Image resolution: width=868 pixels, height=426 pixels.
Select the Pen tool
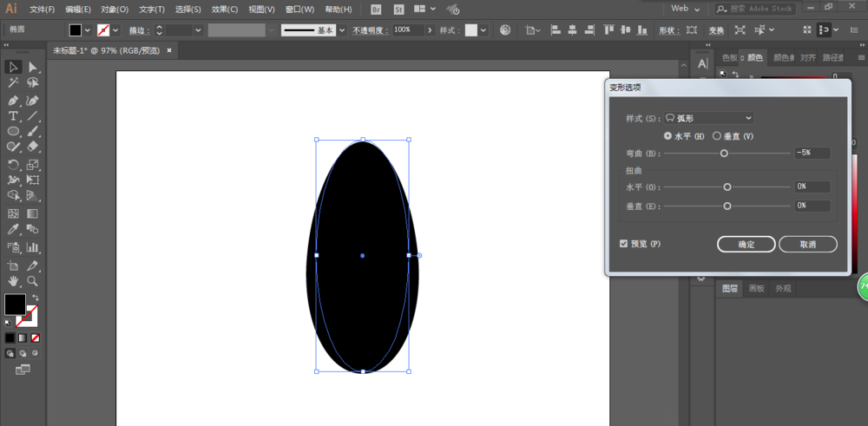13,101
